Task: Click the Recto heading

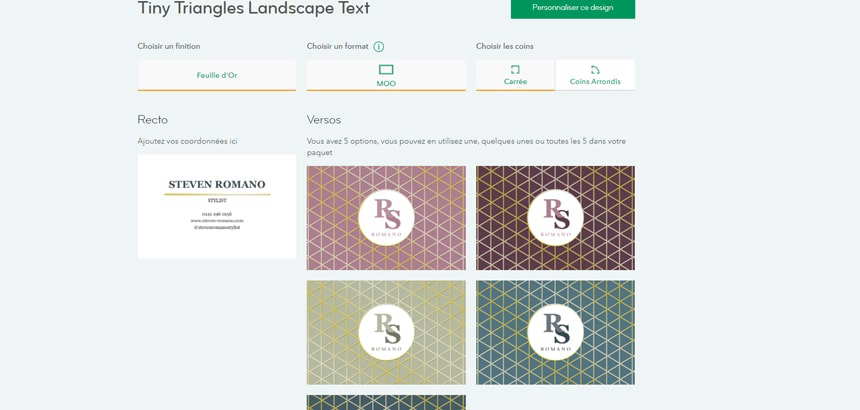Action: point(152,119)
